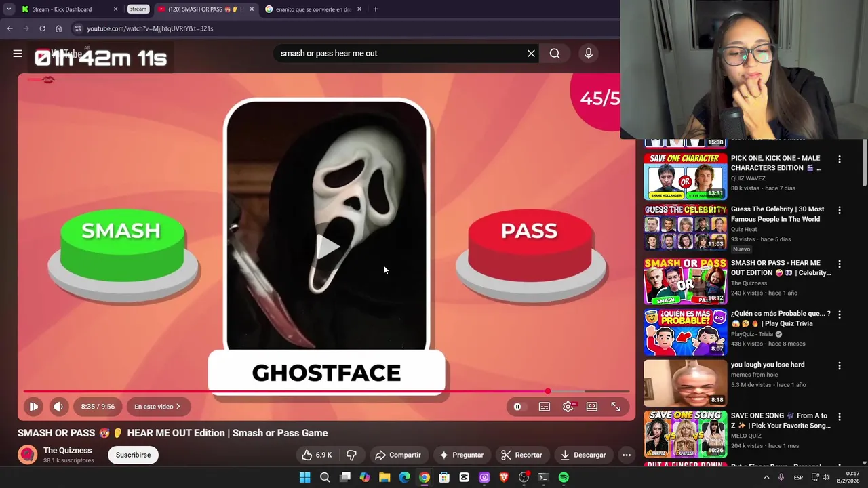
Task: Open the tab search dropdown arrow
Action: coord(9,9)
